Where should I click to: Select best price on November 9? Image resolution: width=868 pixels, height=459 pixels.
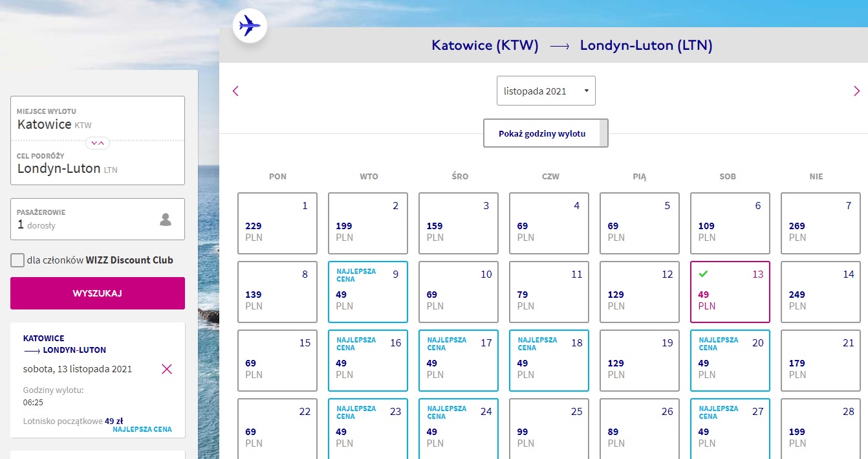(x=368, y=292)
